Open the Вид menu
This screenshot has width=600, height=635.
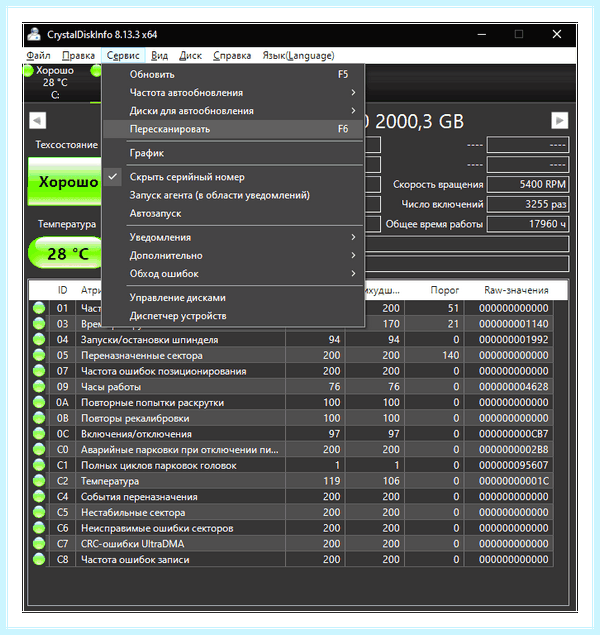coord(160,55)
